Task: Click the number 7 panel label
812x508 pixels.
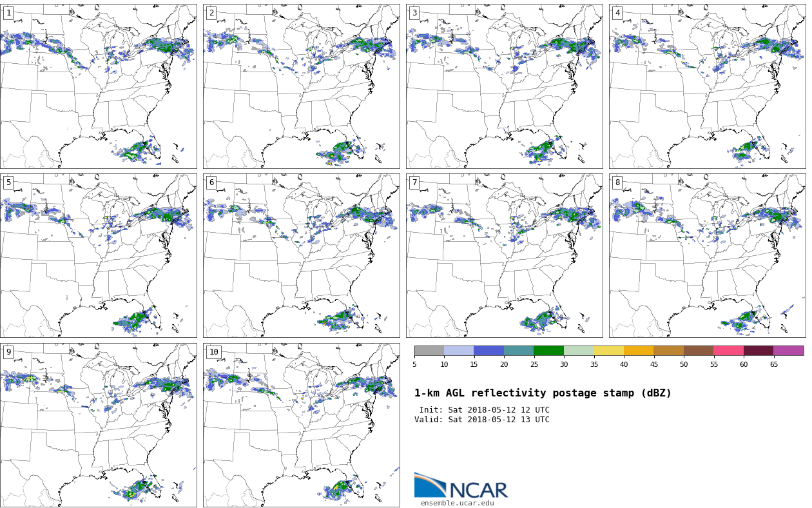Action: (x=414, y=182)
